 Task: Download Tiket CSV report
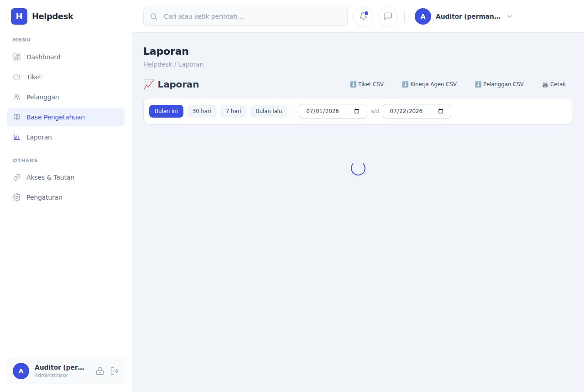367,84
